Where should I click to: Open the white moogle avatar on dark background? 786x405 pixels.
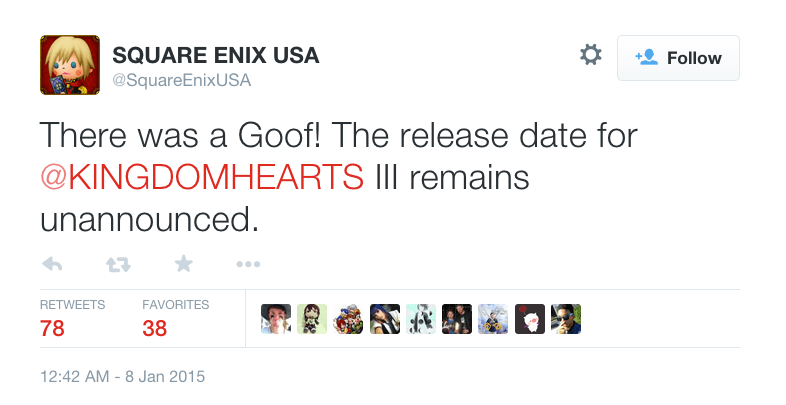(x=530, y=319)
